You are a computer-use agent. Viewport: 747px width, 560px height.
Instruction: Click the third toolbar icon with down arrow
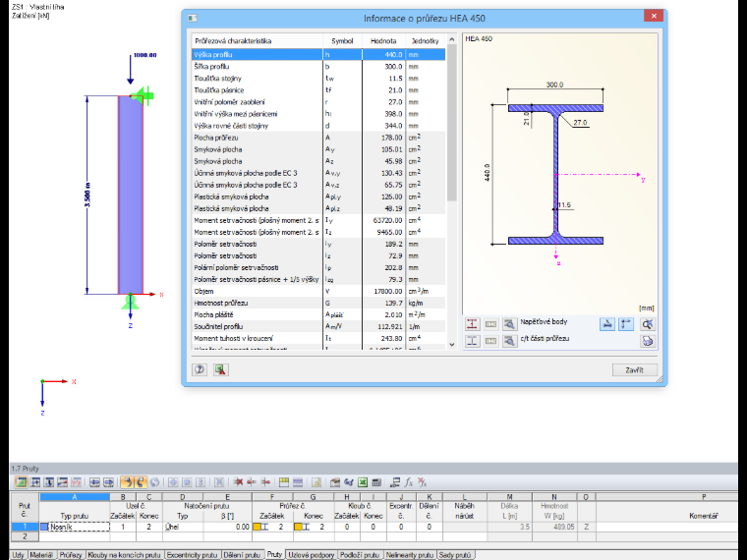pos(48,482)
